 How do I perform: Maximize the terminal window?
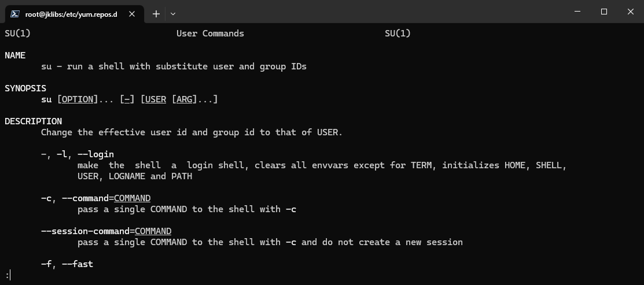click(604, 12)
